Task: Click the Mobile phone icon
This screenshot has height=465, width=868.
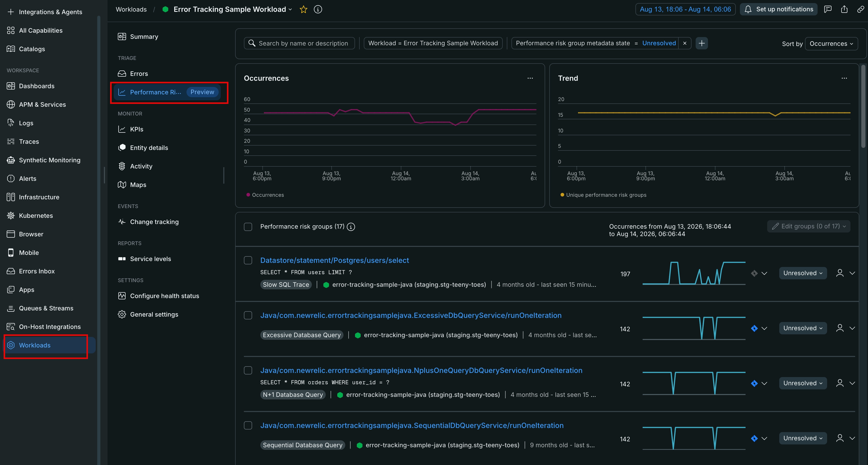Action: [x=11, y=253]
